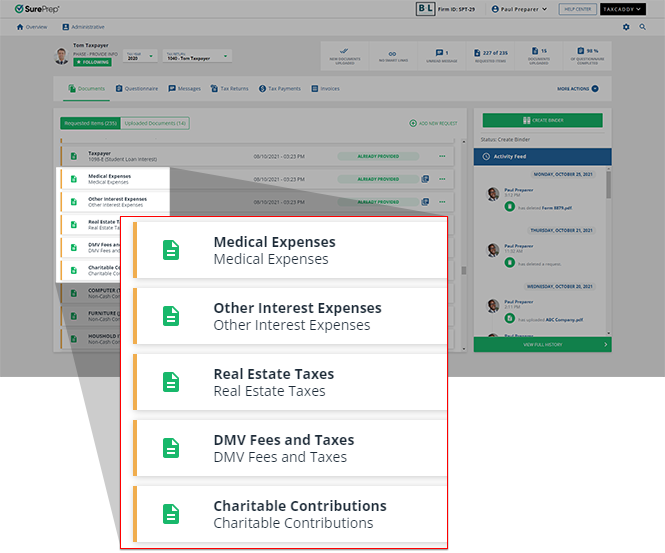Open three-dot menu on Other Interest Expenses row
The image size is (665, 553).
[x=442, y=201]
